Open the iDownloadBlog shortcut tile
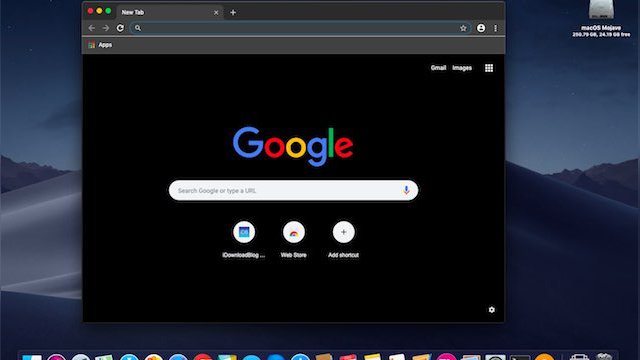640x360 pixels. (244, 239)
